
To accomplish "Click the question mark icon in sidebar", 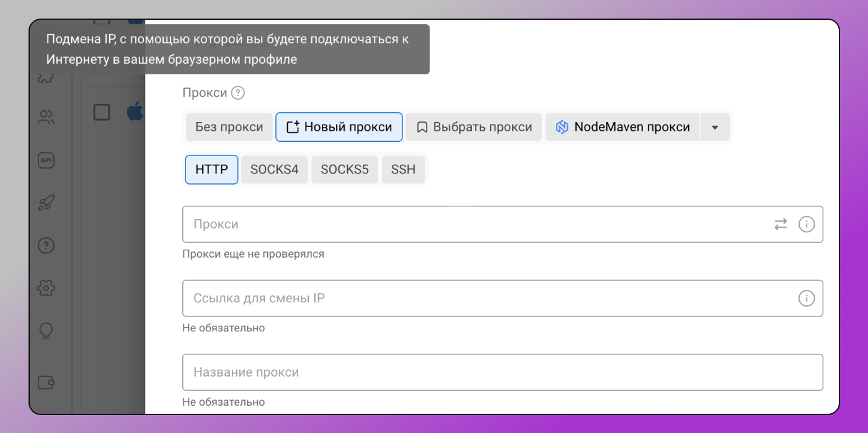I will 46,245.
